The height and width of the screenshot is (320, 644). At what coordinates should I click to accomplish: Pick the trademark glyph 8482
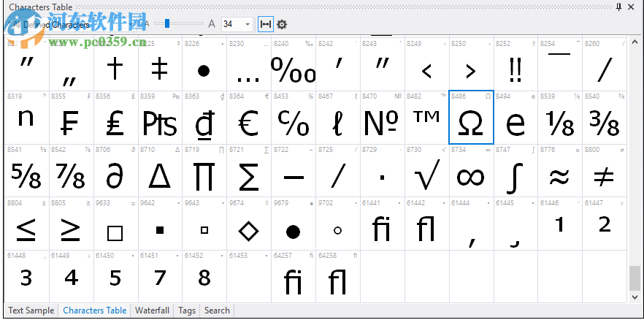click(426, 117)
